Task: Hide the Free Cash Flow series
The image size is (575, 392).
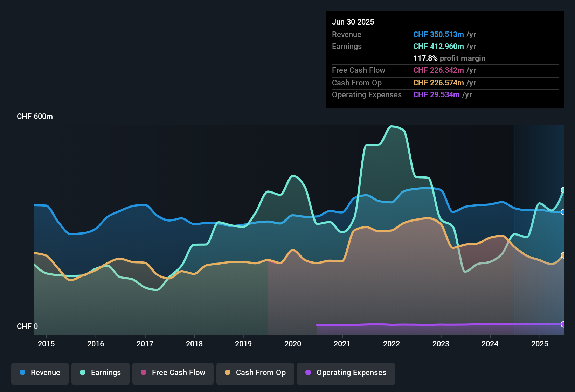Action: 173,373
